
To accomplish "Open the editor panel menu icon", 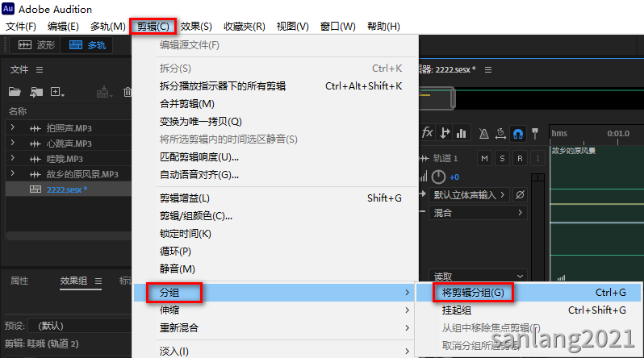I will pos(488,70).
